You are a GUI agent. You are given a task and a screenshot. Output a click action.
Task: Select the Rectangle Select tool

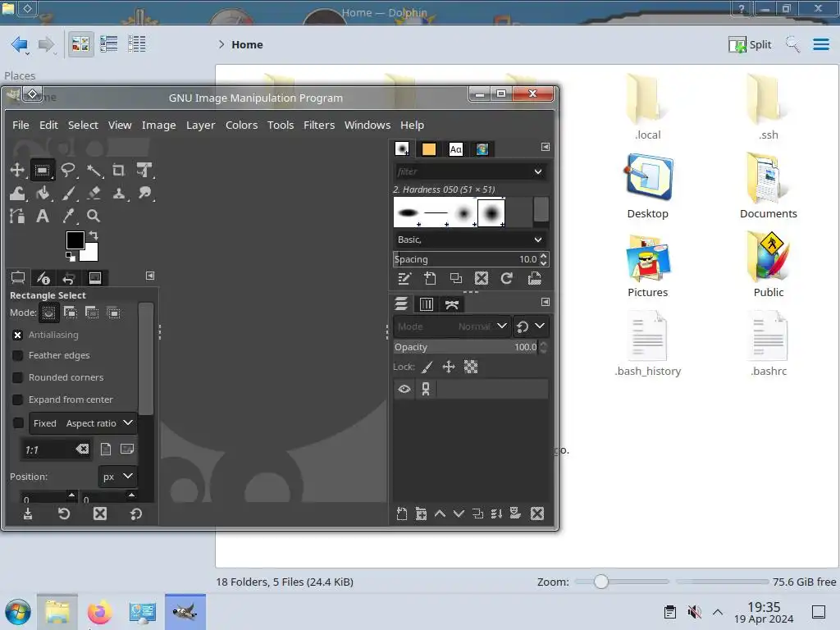coord(43,171)
